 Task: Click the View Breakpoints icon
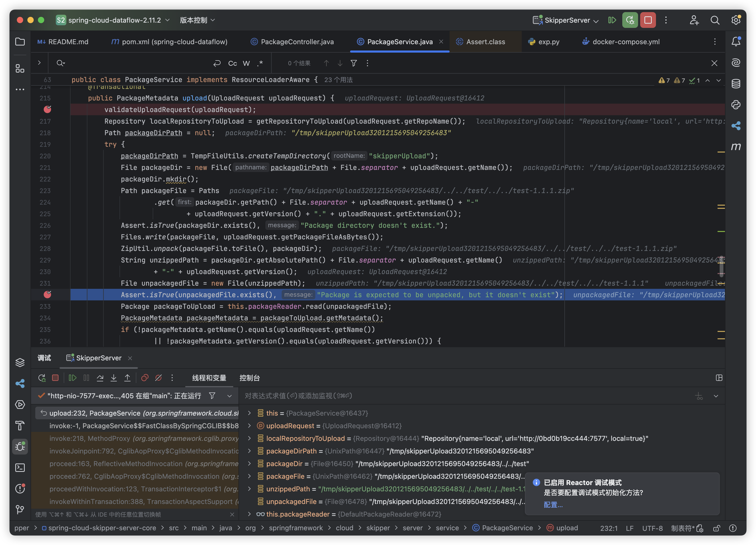145,378
